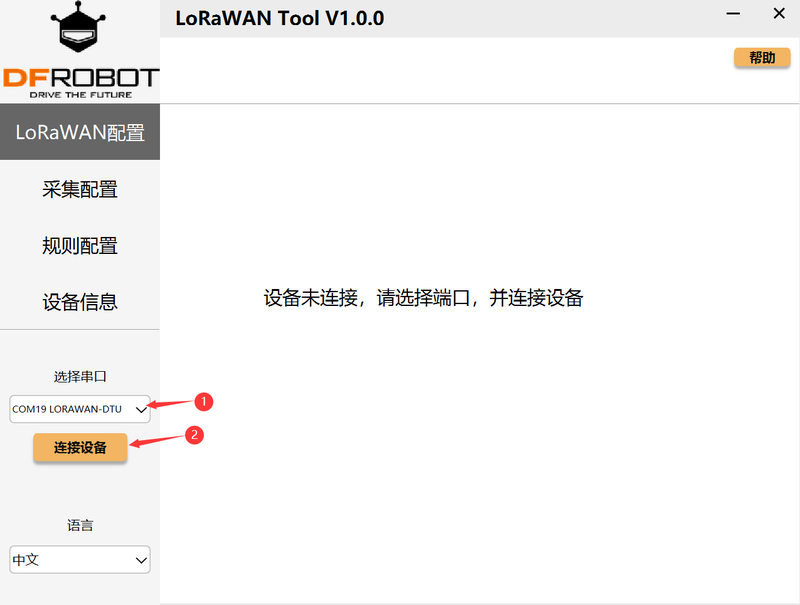Go to the 规则配置 tab
800x605 pixels.
pos(80,245)
